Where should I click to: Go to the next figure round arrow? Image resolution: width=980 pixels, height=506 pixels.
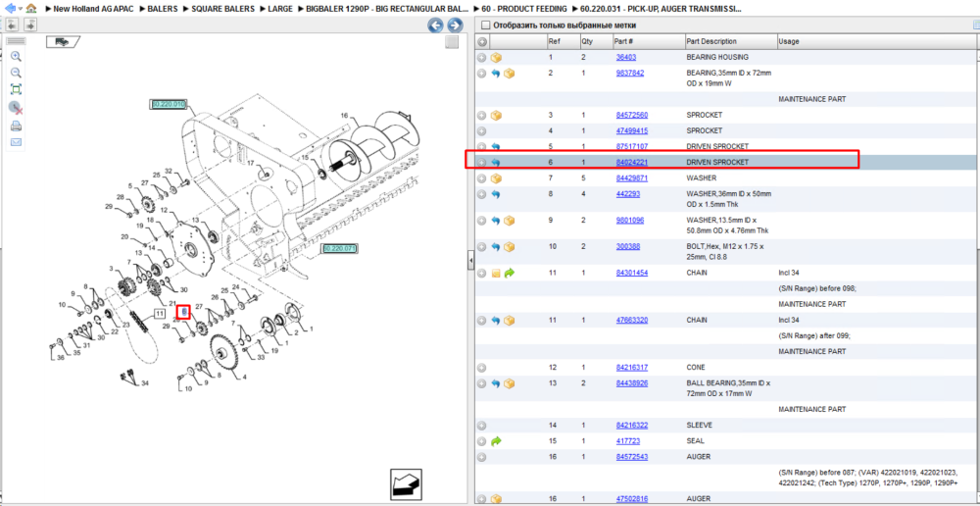pos(455,25)
